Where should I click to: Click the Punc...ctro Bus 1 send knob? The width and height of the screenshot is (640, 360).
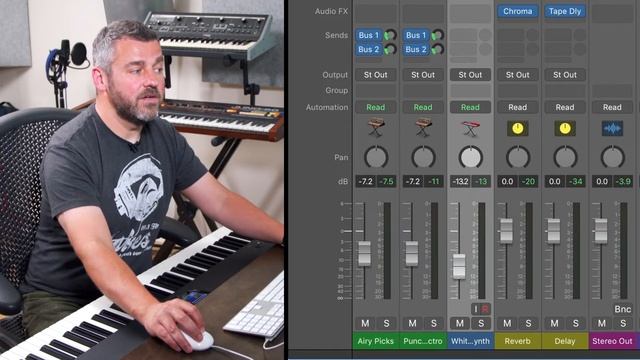(x=438, y=35)
